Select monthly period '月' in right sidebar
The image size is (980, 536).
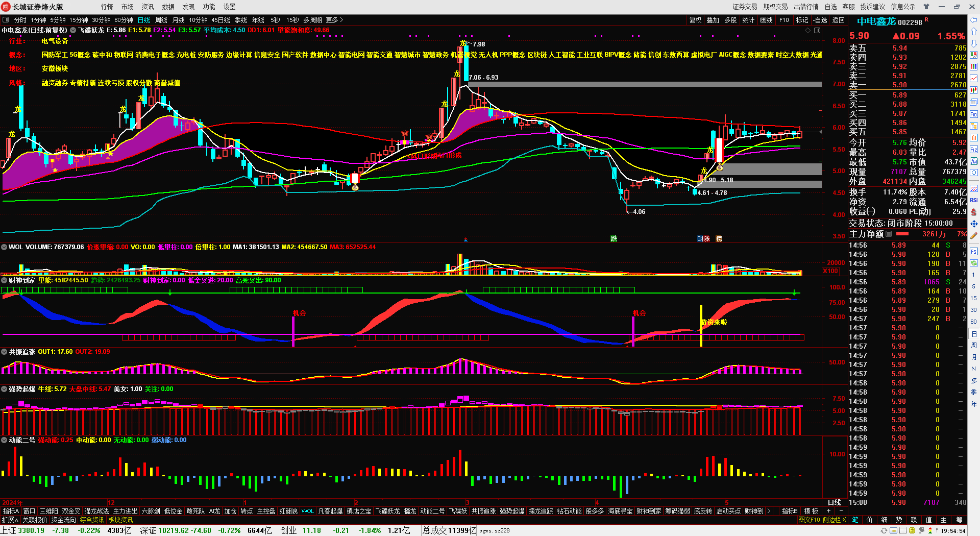tap(974, 357)
